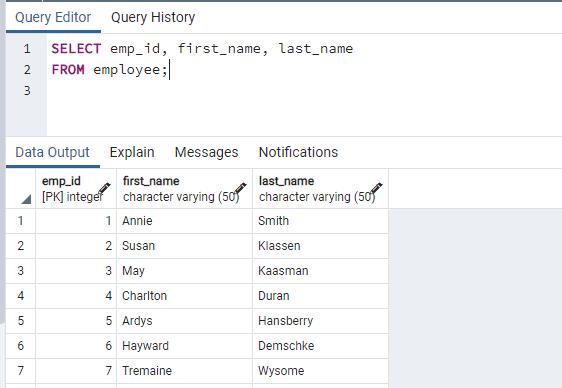562x388 pixels.
Task: Click the cell containing Hayward
Action: (x=185, y=346)
